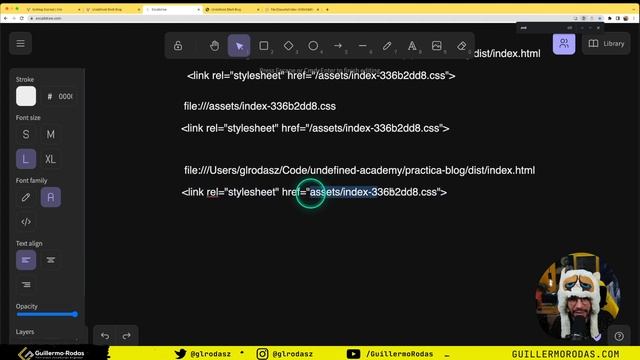This screenshot has width=640, height=360.
Task: Set font size to Medium (M)
Action: click(51, 134)
